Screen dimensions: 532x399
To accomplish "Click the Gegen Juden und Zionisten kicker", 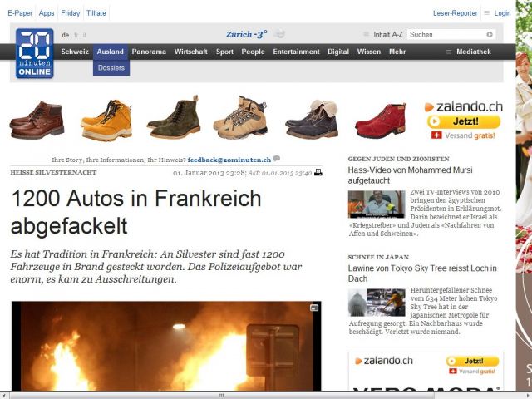I will coord(398,159).
